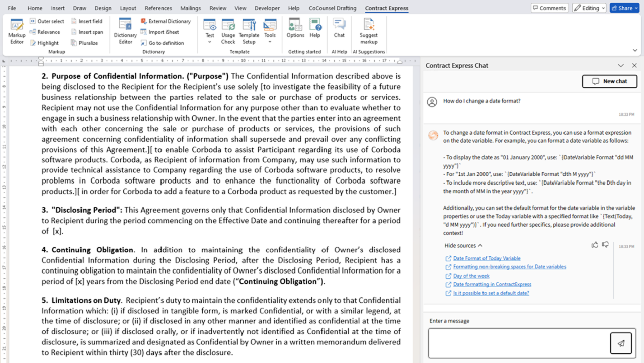Click the Enter a message field

pyautogui.click(x=518, y=343)
